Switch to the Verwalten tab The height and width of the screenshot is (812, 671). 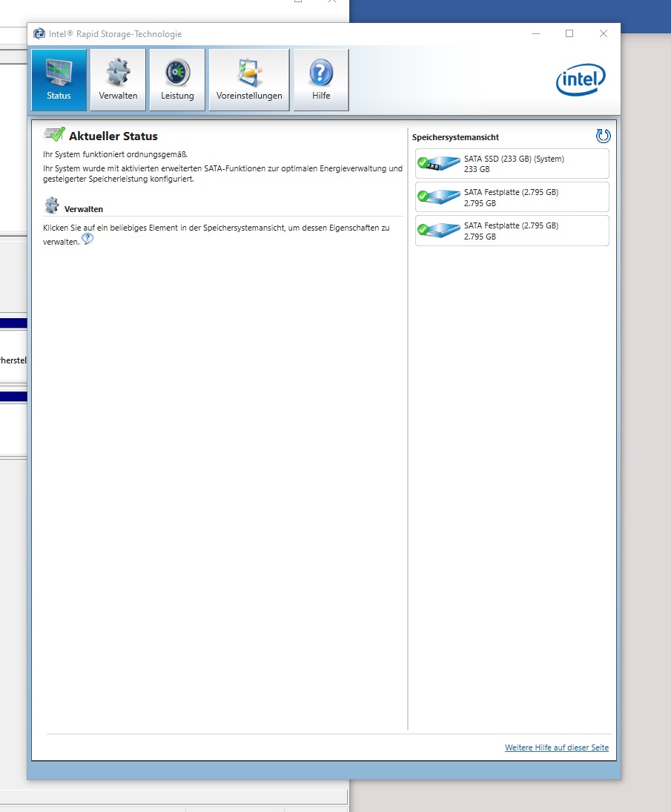click(x=118, y=80)
